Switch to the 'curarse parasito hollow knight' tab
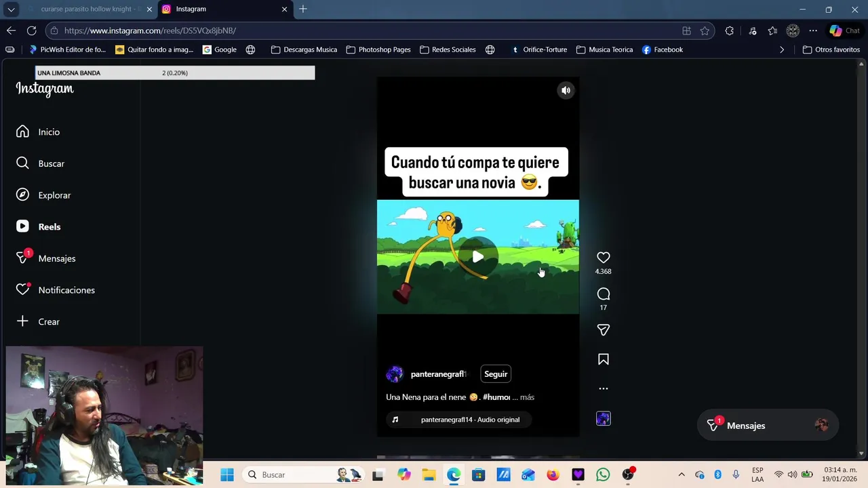 88,9
